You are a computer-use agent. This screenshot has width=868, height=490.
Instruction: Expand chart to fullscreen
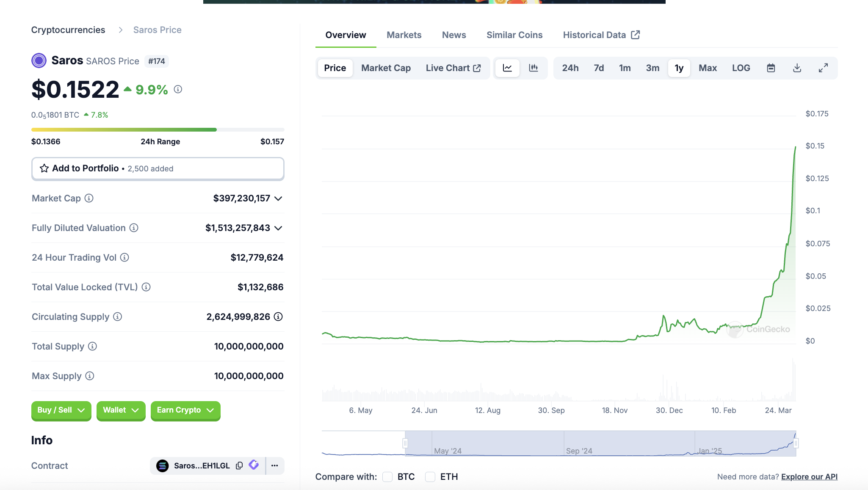pyautogui.click(x=823, y=68)
